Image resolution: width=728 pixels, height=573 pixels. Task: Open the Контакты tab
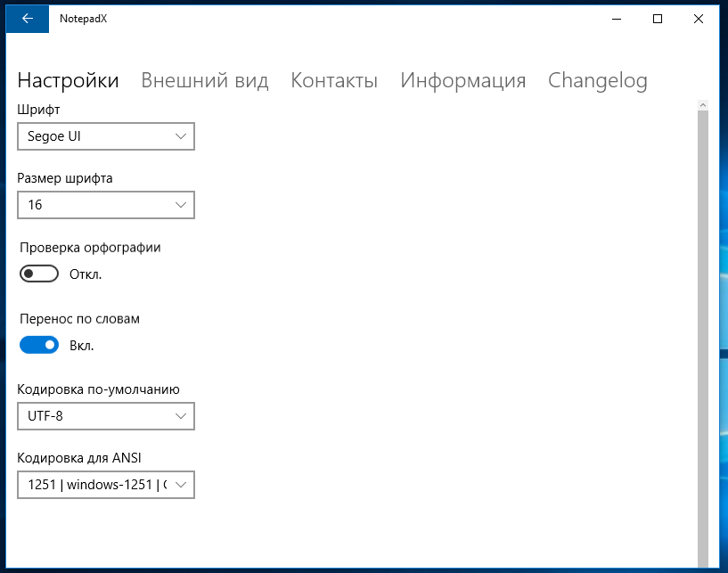(x=334, y=80)
